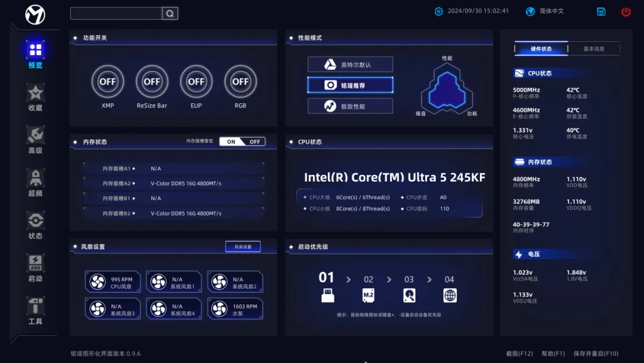This screenshot has width=644, height=363.
Task: Select the M.2 boot device icon
Action: pyautogui.click(x=369, y=295)
